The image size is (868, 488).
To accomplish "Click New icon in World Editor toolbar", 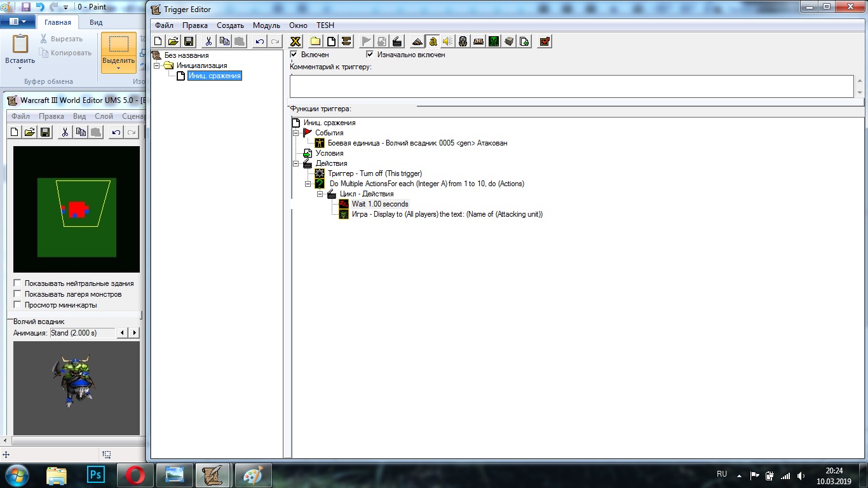I will click(x=15, y=132).
